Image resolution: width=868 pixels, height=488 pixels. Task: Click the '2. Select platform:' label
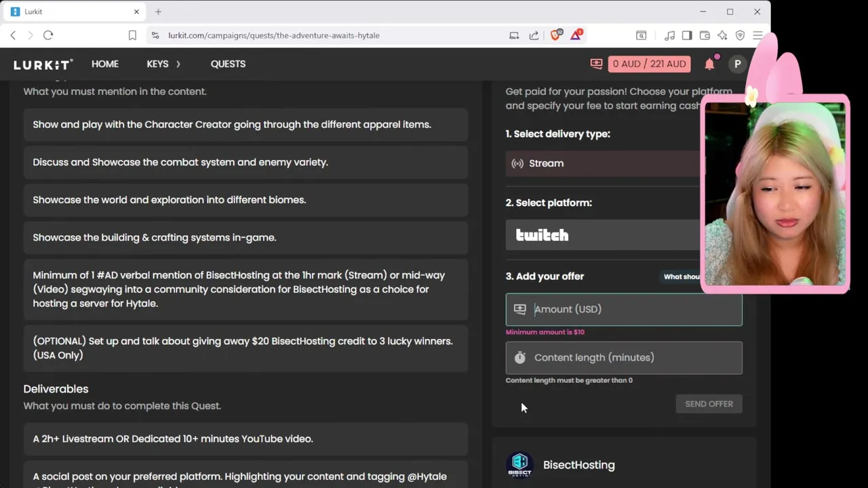pos(549,203)
